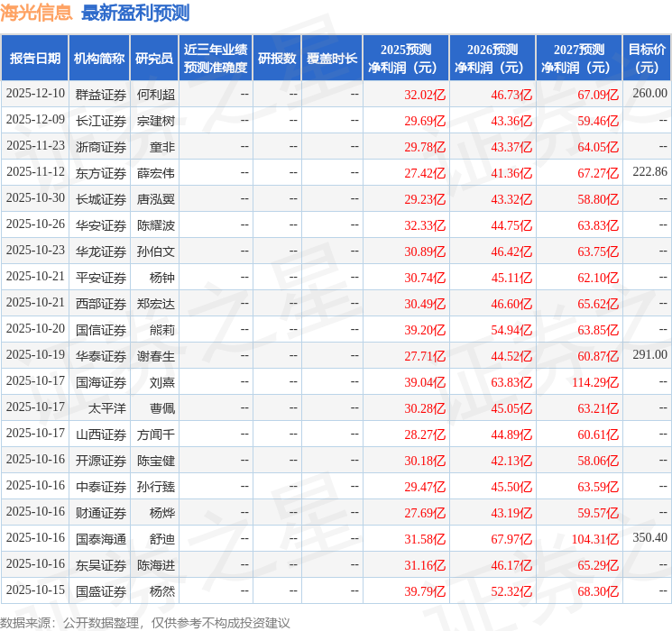Click the 研究员 column header

pos(154,58)
